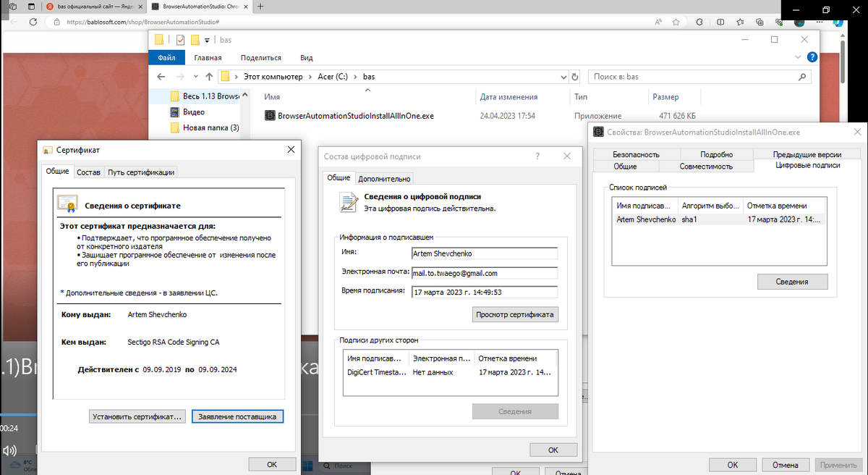The image size is (868, 475).
Task: Open the Explorer address bar history dropdown
Action: coord(563,76)
